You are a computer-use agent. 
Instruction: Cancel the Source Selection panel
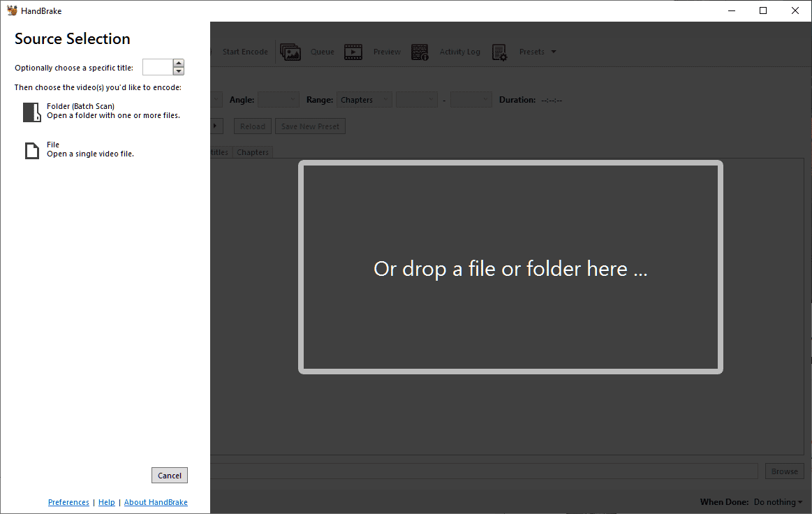[x=169, y=475]
